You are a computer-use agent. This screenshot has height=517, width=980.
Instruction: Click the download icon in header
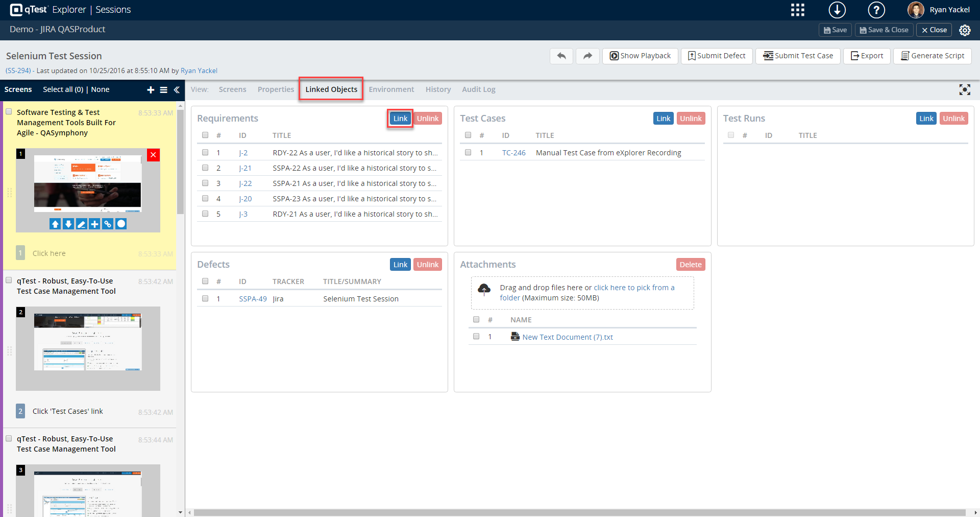tap(837, 10)
